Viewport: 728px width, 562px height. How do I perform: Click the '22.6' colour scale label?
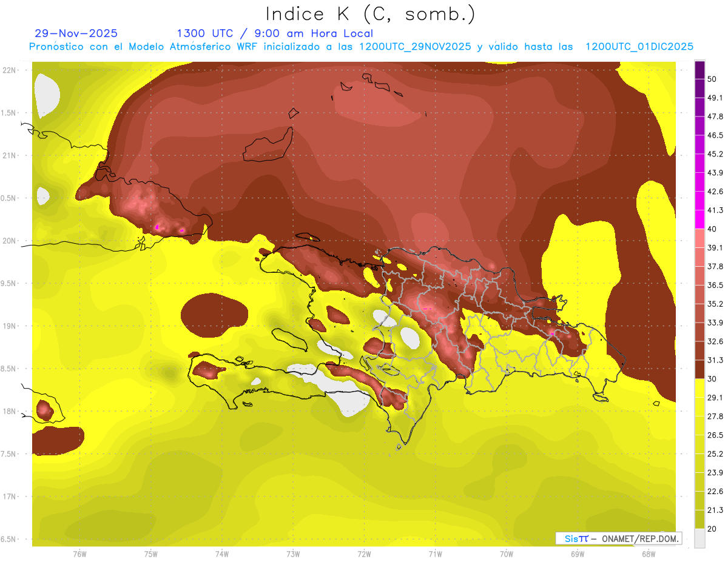pyautogui.click(x=715, y=491)
